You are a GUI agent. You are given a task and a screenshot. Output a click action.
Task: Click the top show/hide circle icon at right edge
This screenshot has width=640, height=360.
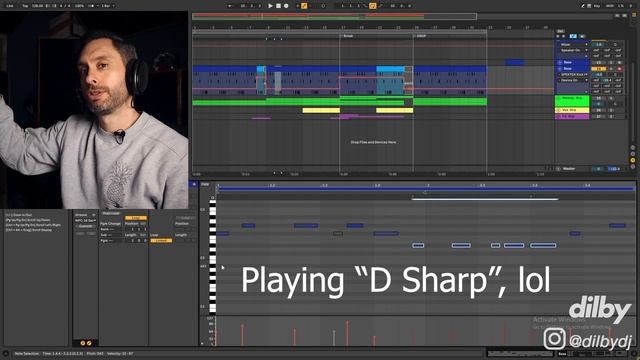633,147
